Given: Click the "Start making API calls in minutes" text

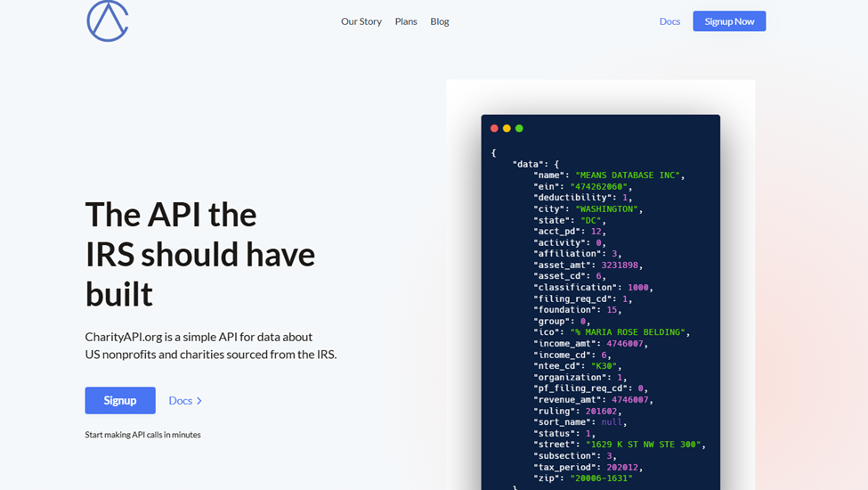Looking at the screenshot, I should tap(142, 435).
